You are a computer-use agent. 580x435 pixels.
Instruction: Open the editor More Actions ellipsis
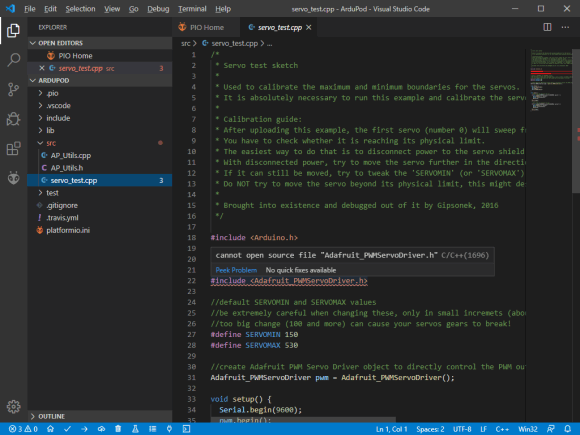click(565, 27)
